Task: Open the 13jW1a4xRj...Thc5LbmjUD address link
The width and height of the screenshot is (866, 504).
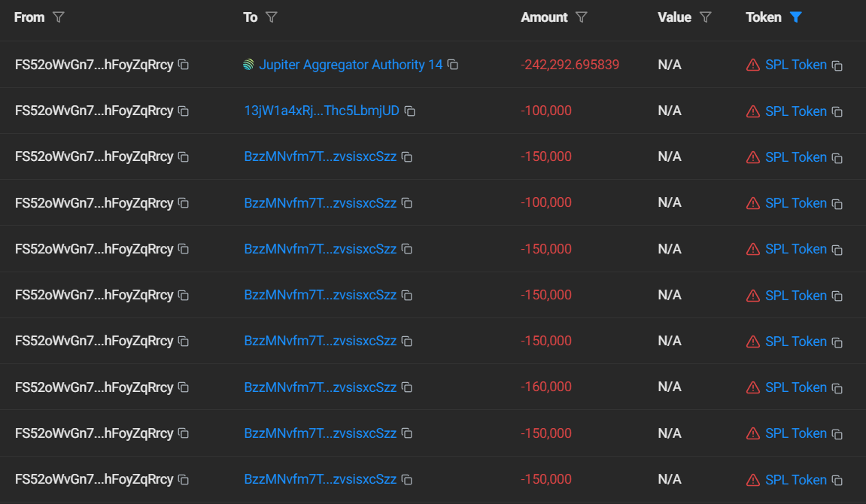Action: [x=321, y=111]
